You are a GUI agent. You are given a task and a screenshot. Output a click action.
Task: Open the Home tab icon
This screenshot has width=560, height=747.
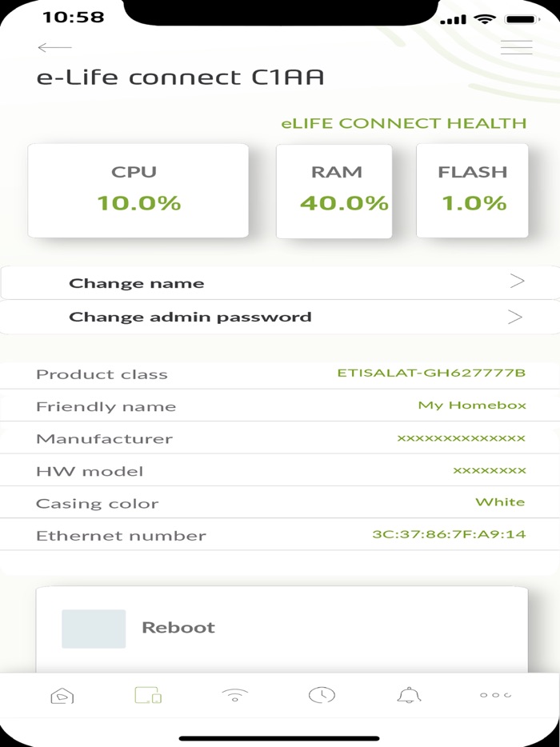pyautogui.click(x=62, y=695)
